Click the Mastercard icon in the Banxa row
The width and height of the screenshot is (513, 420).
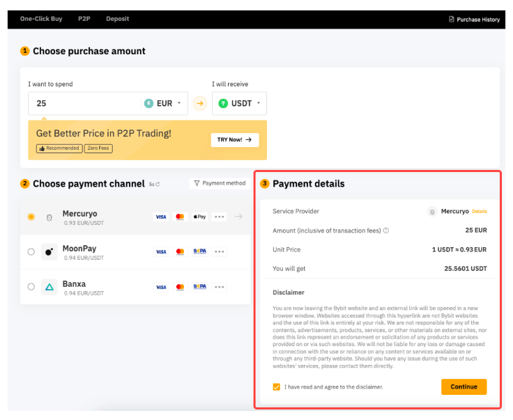(180, 287)
